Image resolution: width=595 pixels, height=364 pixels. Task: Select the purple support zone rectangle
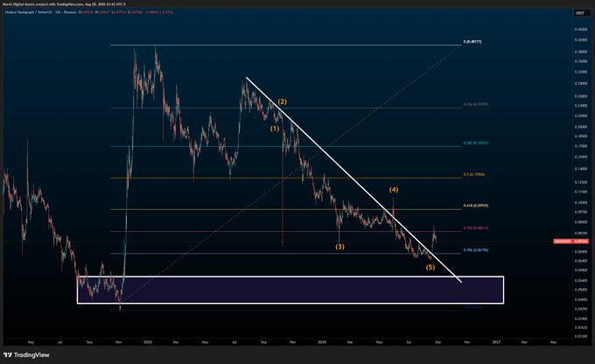290,290
